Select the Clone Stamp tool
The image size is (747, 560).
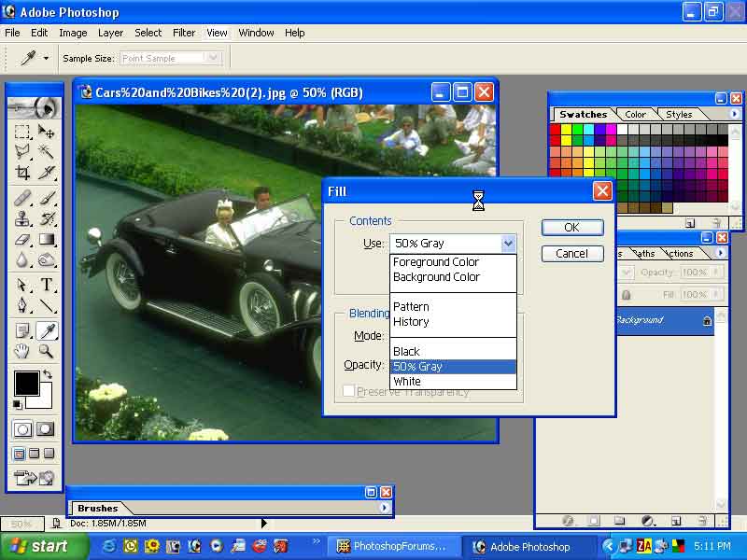22,218
